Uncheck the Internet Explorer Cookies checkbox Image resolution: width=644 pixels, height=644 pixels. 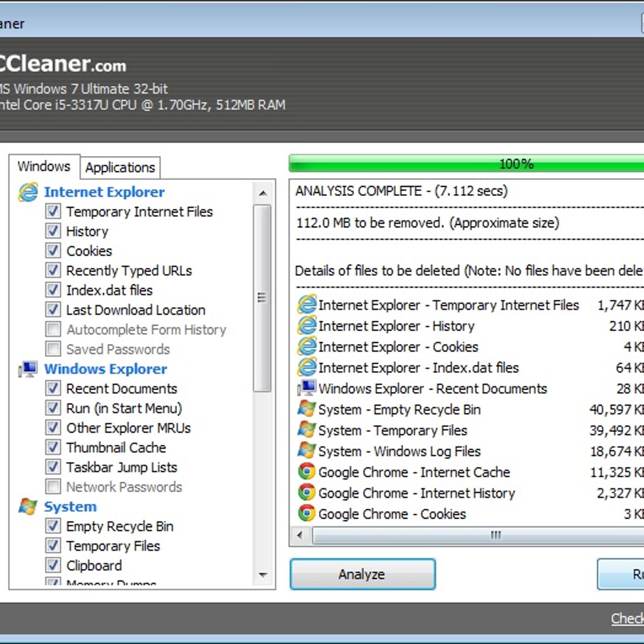53,251
